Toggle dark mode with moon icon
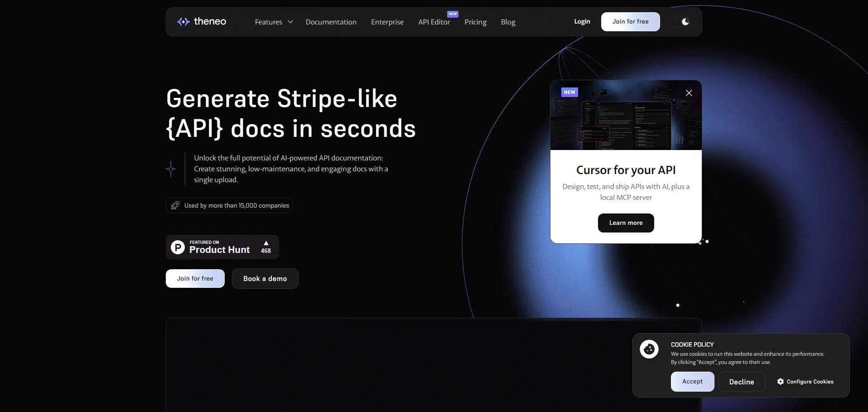This screenshot has height=412, width=868. click(x=685, y=22)
